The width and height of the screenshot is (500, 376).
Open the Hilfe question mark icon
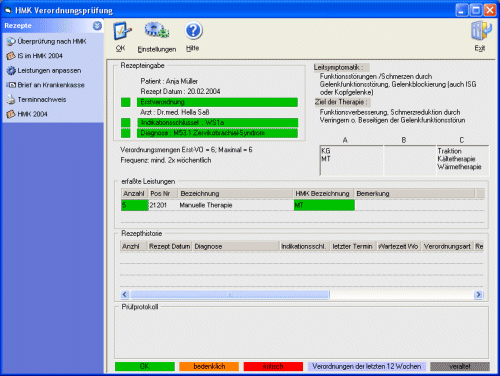pos(193,31)
